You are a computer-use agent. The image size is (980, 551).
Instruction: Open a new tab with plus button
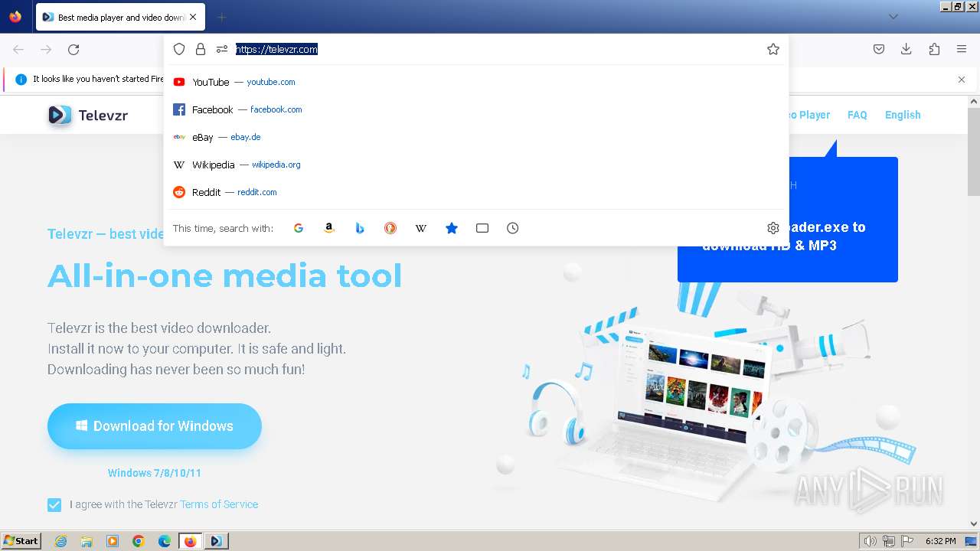click(x=221, y=17)
